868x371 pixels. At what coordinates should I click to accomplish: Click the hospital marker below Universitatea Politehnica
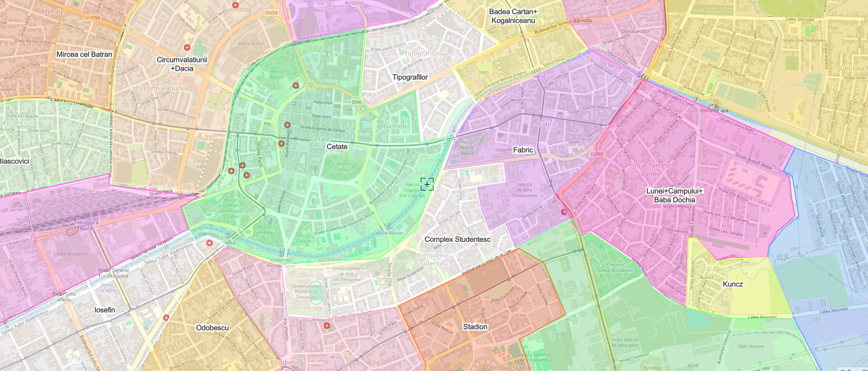[x=327, y=326]
